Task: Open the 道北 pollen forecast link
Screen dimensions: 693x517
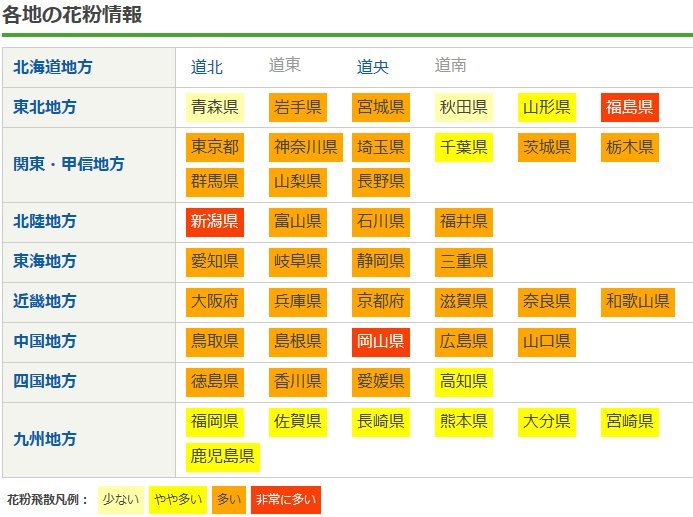Action: [207, 67]
